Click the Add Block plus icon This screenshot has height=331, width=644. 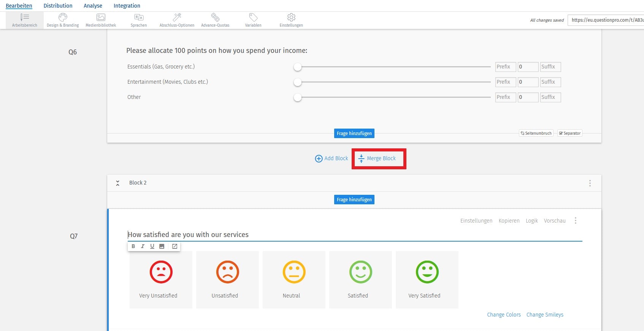319,159
